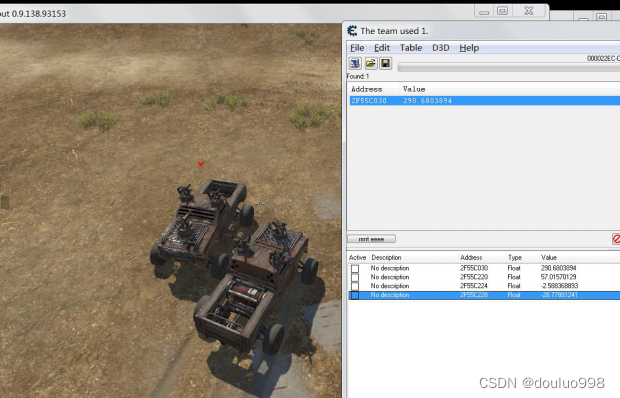Tick Active checkbox for address 2F55C030

(x=355, y=268)
